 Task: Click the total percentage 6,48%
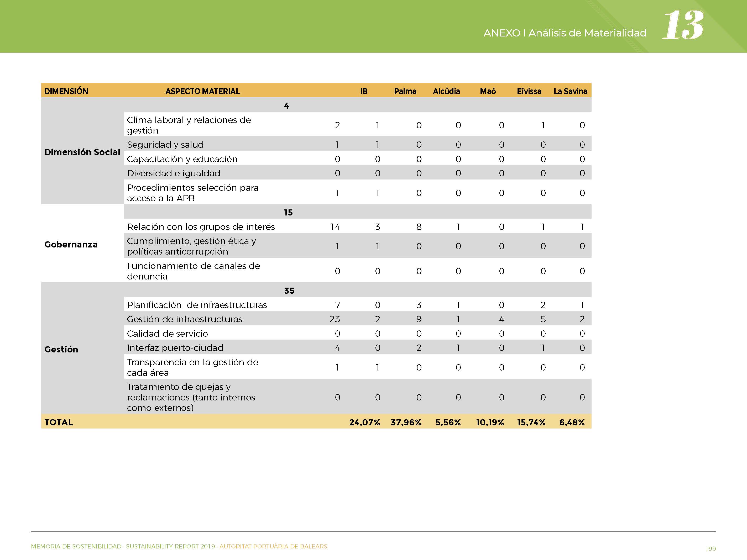(x=572, y=422)
